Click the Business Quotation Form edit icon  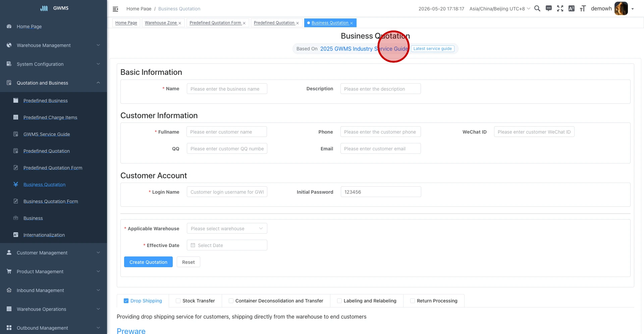click(16, 201)
